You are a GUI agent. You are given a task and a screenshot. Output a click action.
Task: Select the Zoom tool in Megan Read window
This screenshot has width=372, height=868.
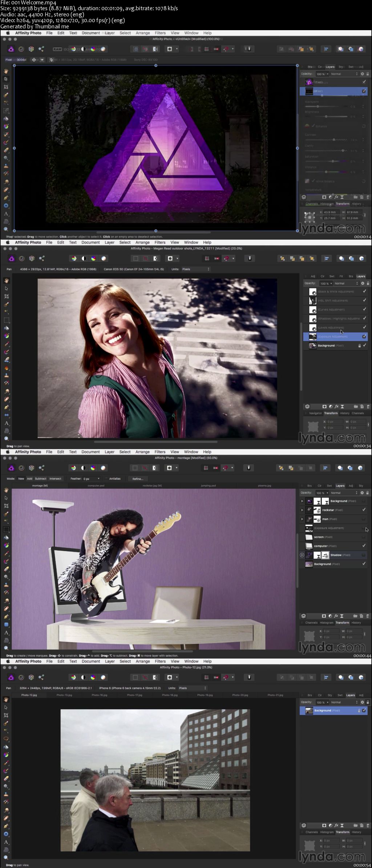(6, 439)
